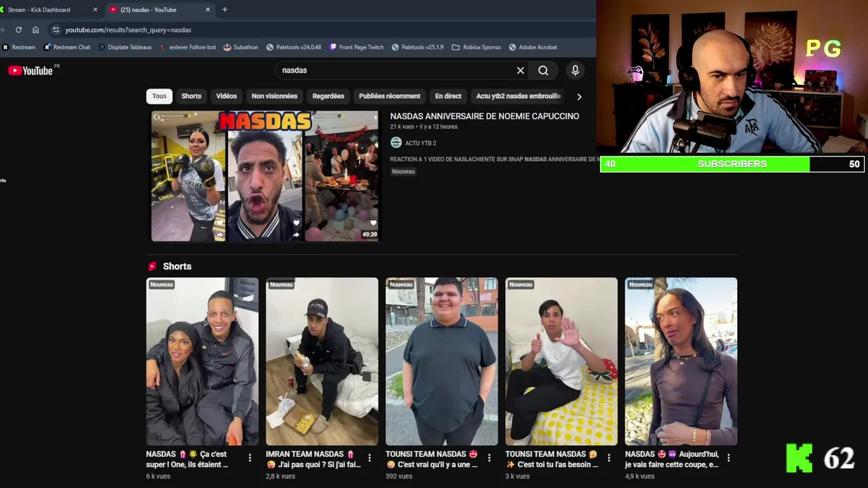The image size is (868, 488).
Task: Open options menu for 'C'est toi tu l'as besoin' short
Action: click(x=609, y=458)
